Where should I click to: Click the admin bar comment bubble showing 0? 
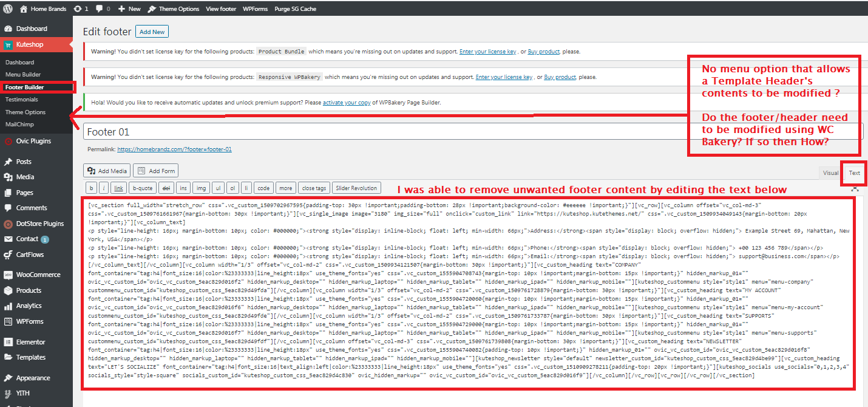(x=104, y=9)
